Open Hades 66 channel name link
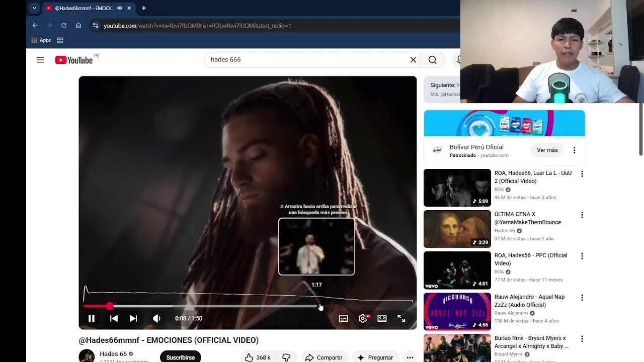This screenshot has width=644, height=362. (113, 354)
